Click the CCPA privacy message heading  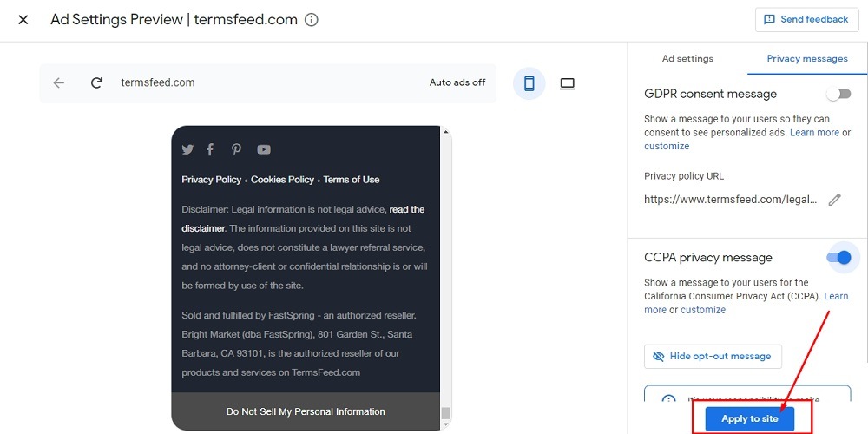(x=708, y=258)
